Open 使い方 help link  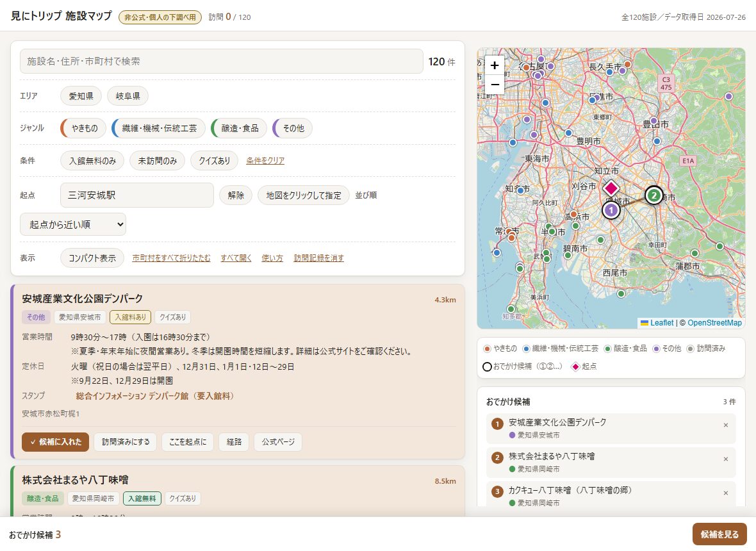click(x=272, y=258)
